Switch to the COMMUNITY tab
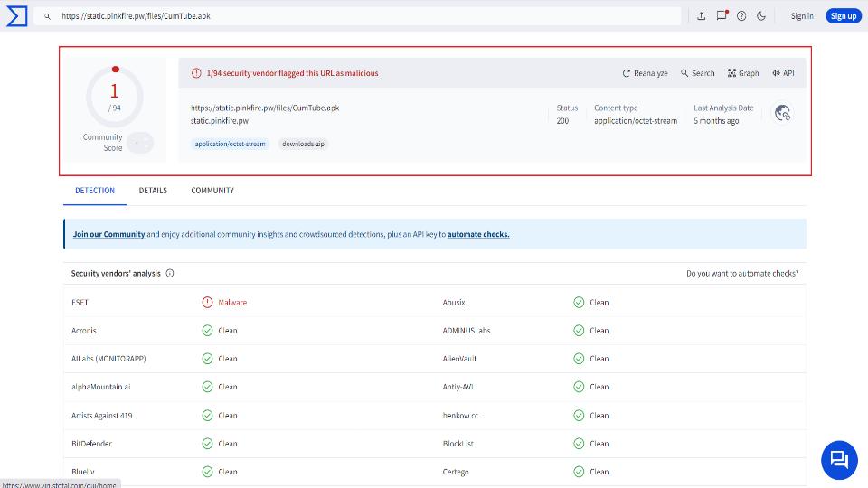The width and height of the screenshot is (868, 488). coord(212,191)
